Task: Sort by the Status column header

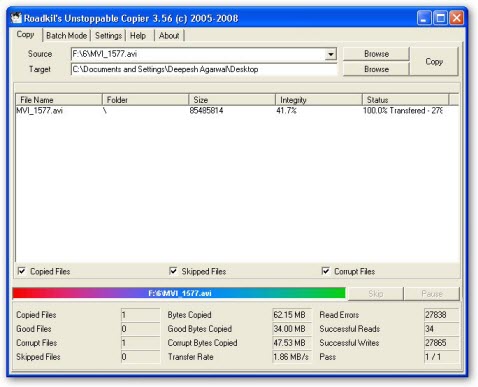Action: [405, 100]
